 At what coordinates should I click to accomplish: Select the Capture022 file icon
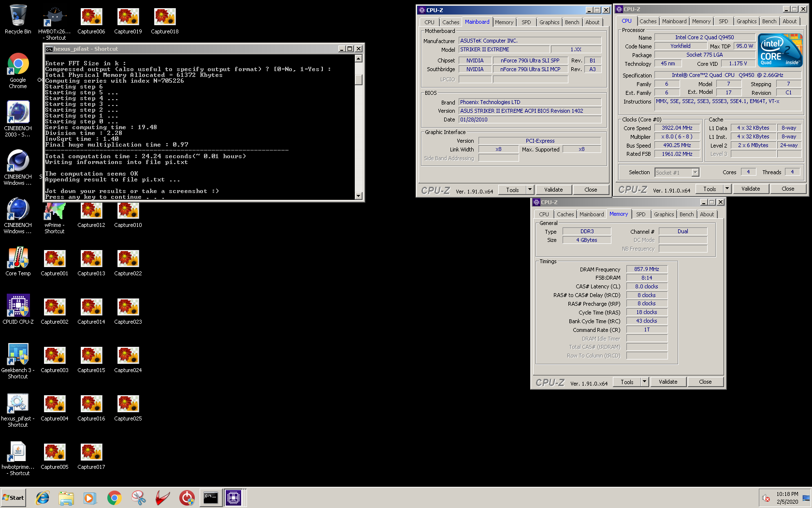tap(128, 262)
